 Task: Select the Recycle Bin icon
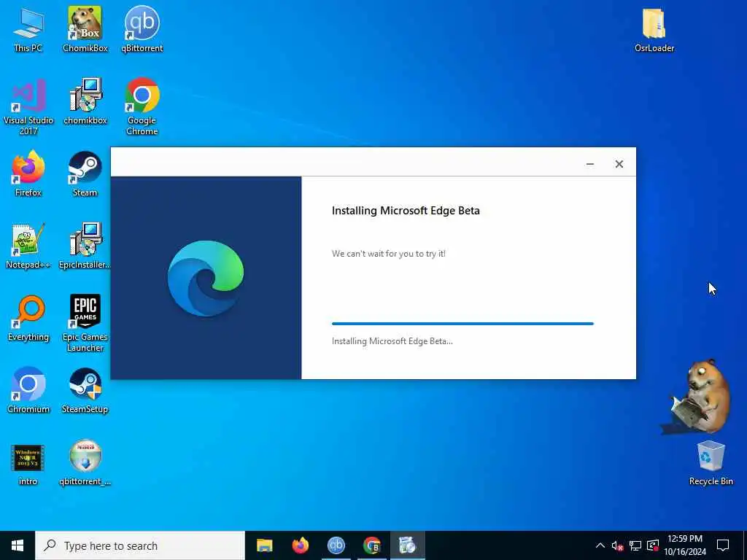coord(711,463)
